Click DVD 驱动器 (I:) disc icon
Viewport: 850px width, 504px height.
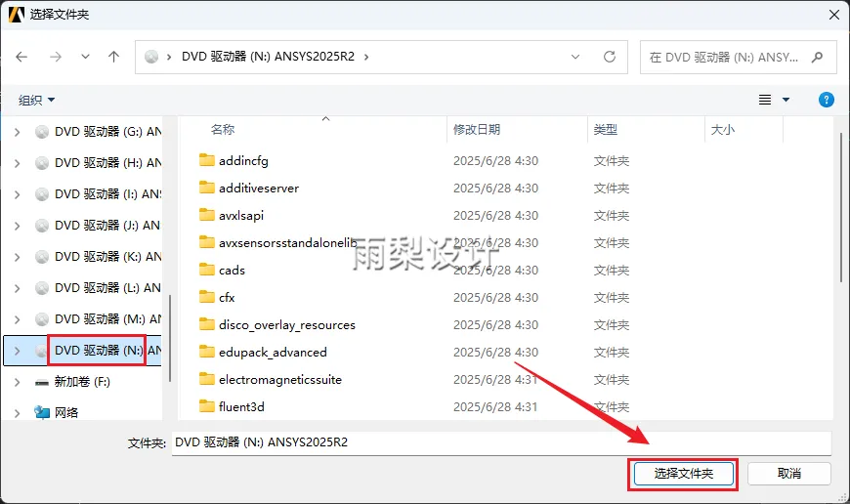(x=42, y=194)
